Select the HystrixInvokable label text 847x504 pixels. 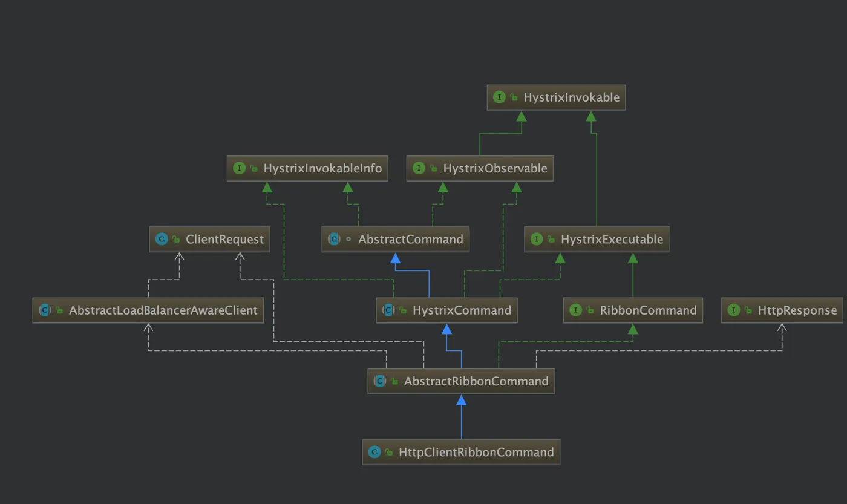tap(572, 97)
